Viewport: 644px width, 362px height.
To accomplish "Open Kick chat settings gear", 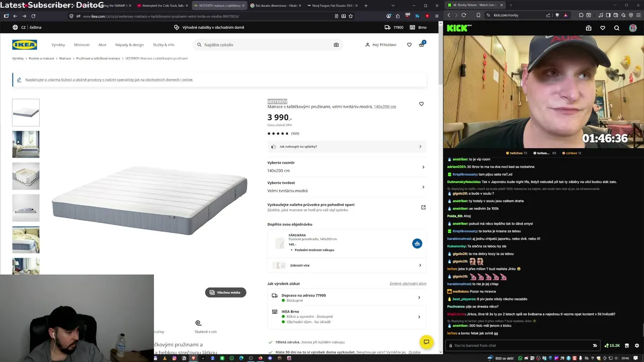I will point(637,345).
